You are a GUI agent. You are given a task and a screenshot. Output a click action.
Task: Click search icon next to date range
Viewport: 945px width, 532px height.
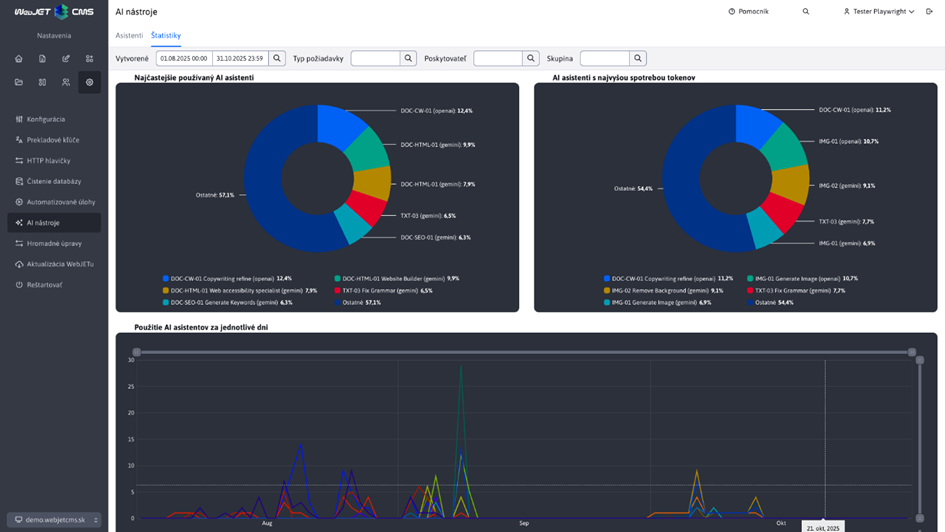point(278,59)
